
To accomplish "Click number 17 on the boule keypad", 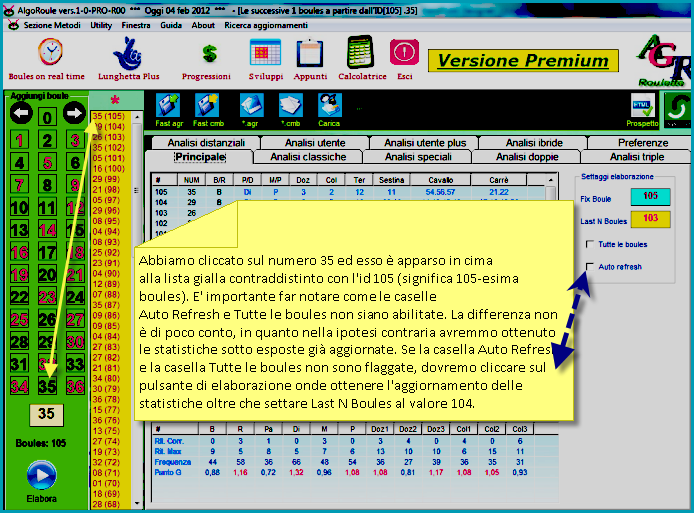I will point(47,252).
